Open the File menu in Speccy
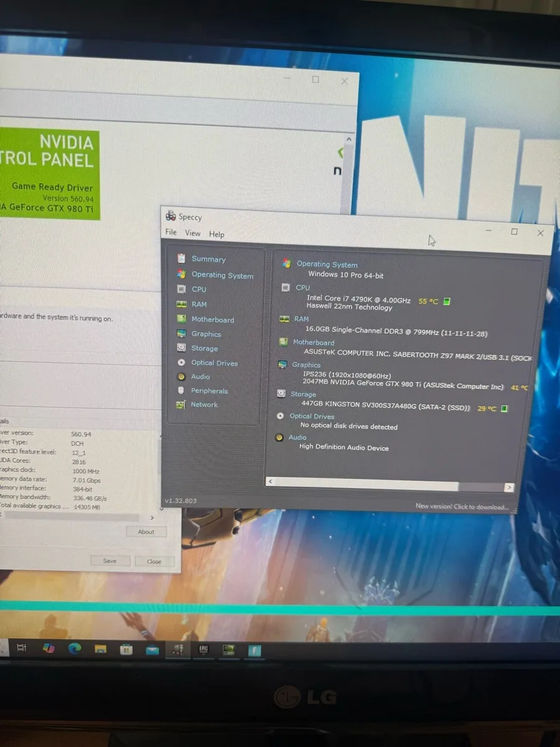The height and width of the screenshot is (747, 560). 171,232
